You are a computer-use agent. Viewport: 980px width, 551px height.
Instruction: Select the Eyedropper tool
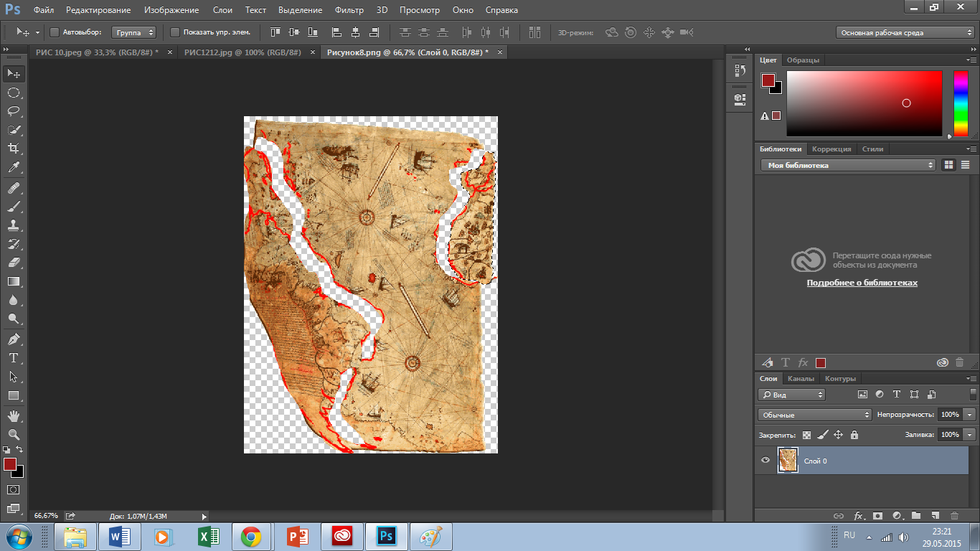pos(14,168)
